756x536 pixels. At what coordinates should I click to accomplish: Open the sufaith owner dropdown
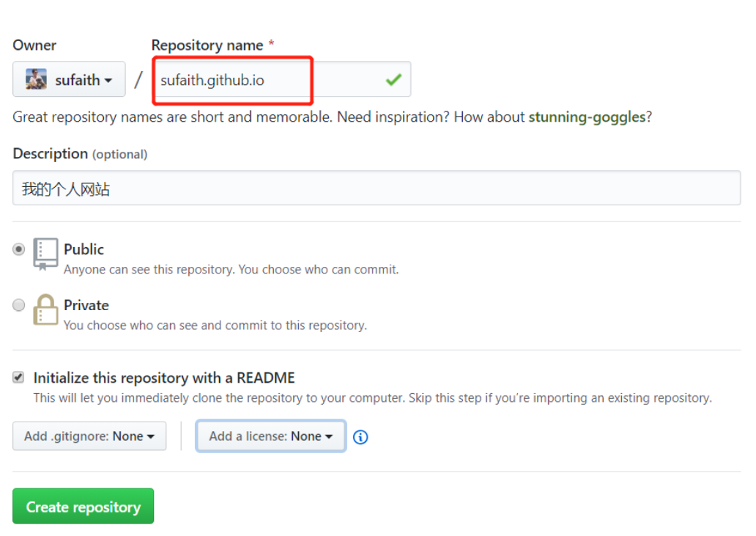click(69, 79)
